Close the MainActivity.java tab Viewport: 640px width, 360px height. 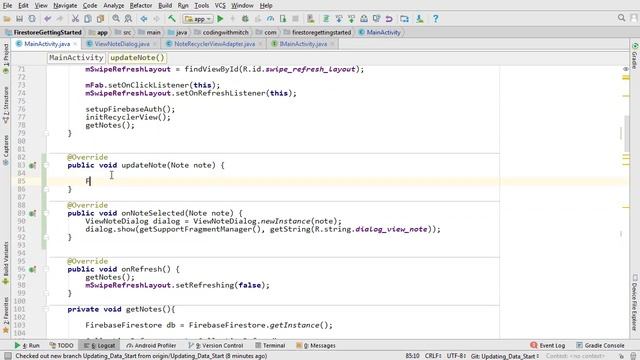(x=75, y=44)
